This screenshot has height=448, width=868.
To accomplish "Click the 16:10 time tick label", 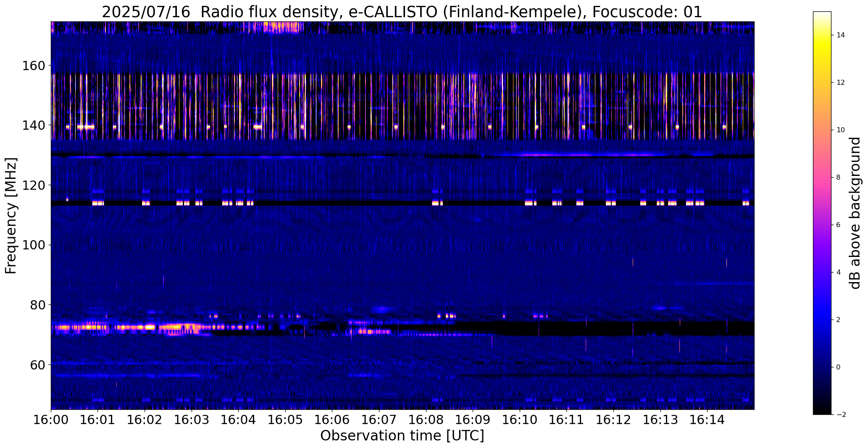I will pos(520,420).
